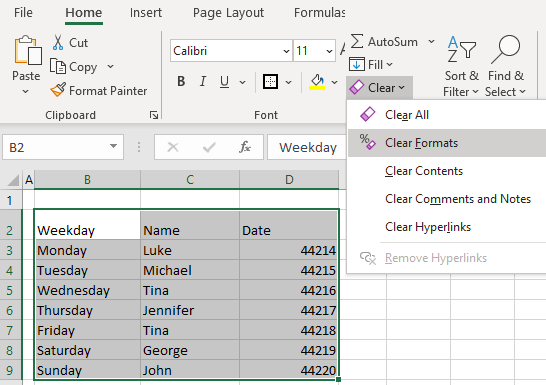Toggle Bold formatting
Screen dimensions: 546x385
[181, 81]
